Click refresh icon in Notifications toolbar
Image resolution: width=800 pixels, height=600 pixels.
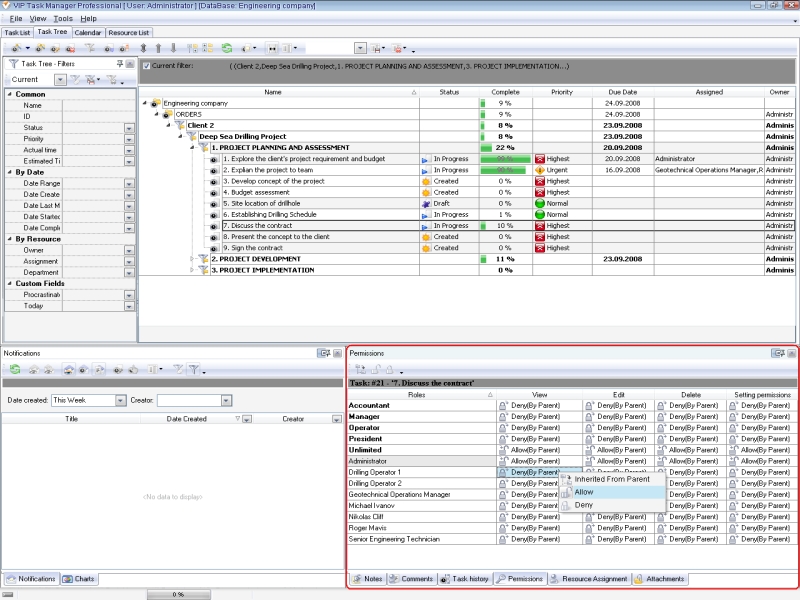pyautogui.click(x=15, y=369)
